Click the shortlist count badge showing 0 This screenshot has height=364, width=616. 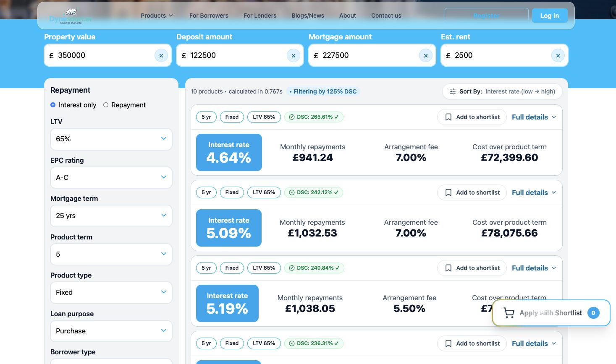[593, 313]
